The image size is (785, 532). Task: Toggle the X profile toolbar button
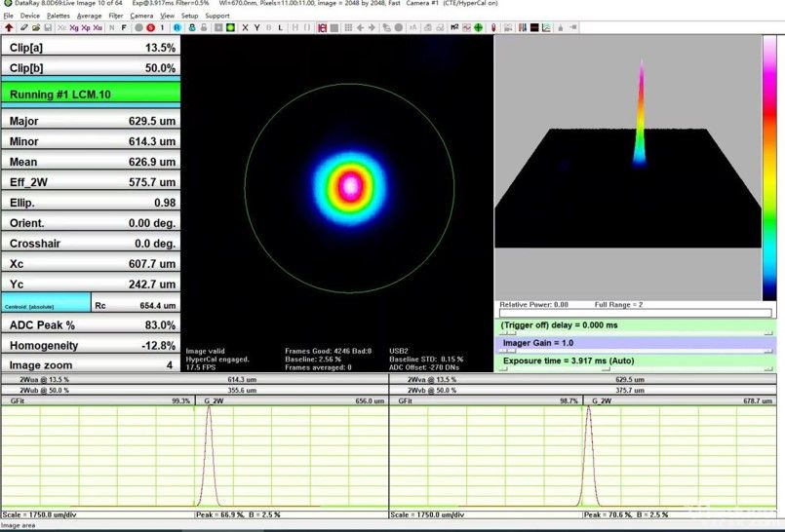pyautogui.click(x=245, y=27)
